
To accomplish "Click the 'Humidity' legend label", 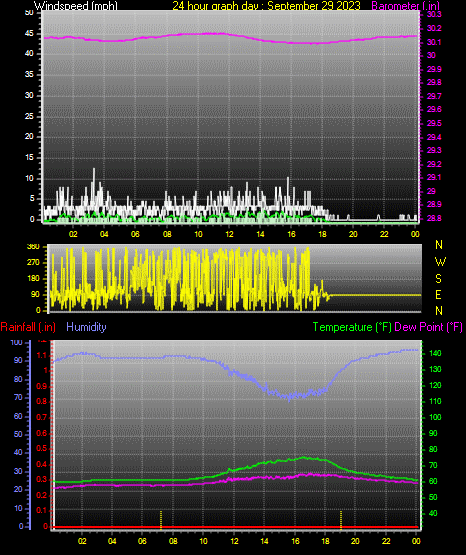I will click(86, 327).
